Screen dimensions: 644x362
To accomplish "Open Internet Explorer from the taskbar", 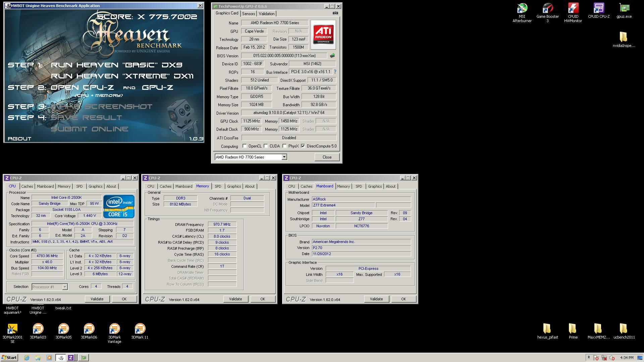I will click(27, 358).
